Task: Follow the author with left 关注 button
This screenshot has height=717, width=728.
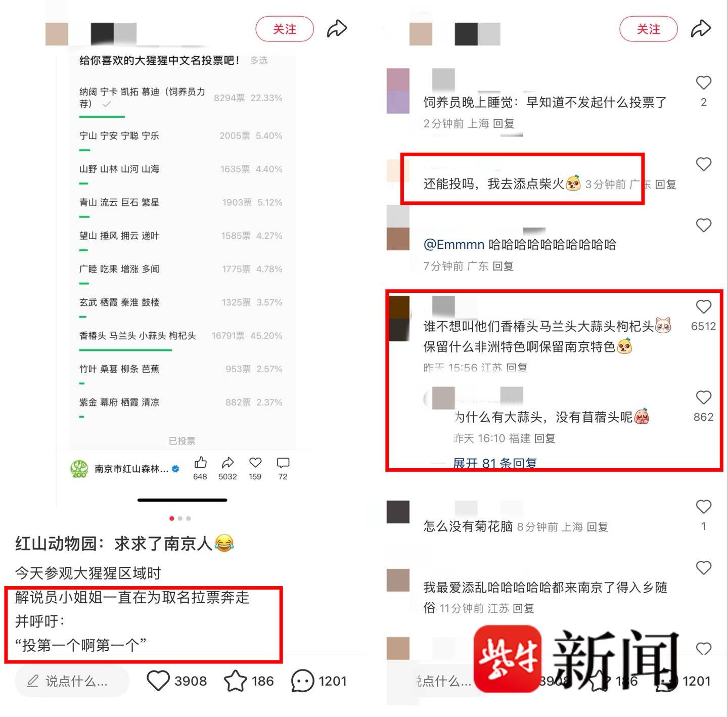Action: tap(285, 29)
